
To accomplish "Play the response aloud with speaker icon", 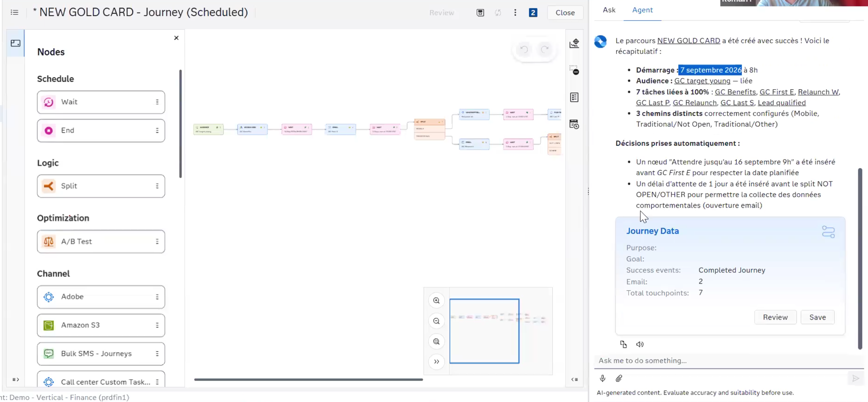I will pos(640,344).
